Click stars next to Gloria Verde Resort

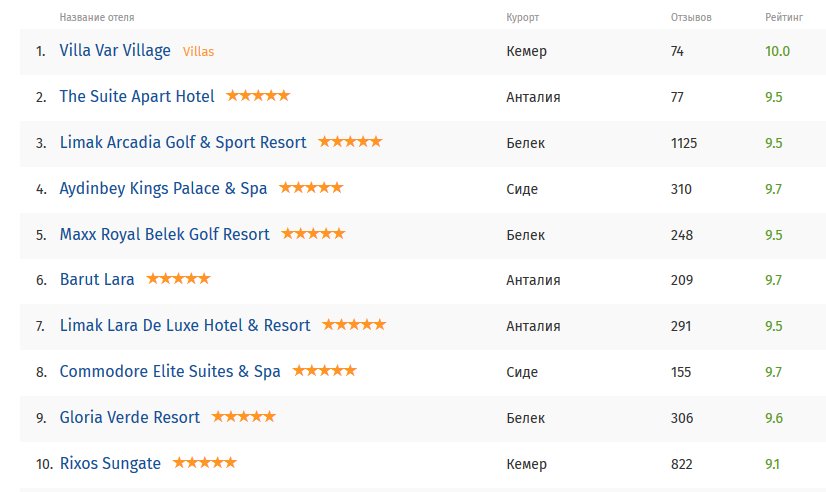pos(243,417)
